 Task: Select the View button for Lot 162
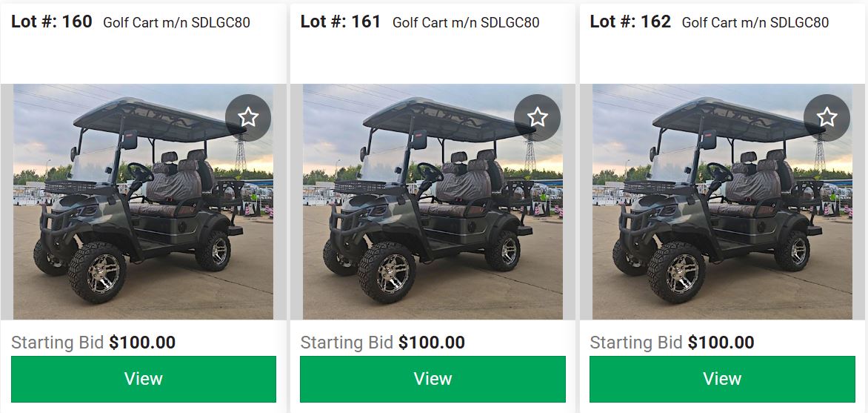coord(722,379)
